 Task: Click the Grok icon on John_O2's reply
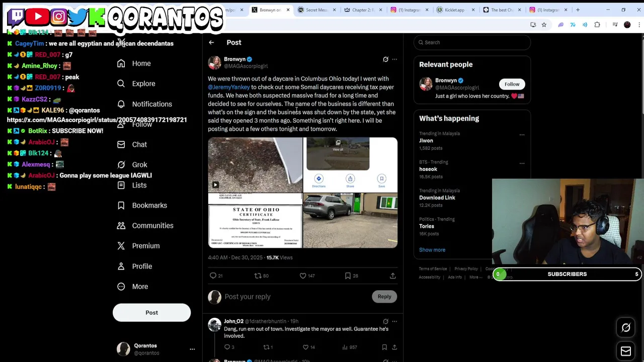click(x=385, y=321)
